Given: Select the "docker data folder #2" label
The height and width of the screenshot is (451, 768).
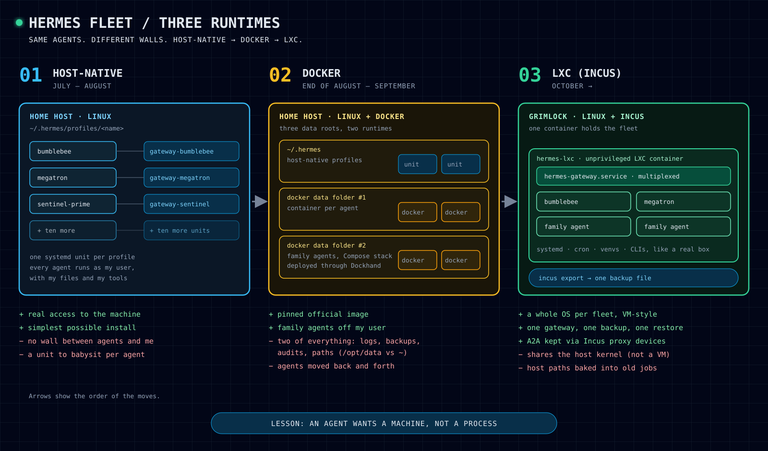Looking at the screenshot, I should (x=326, y=245).
